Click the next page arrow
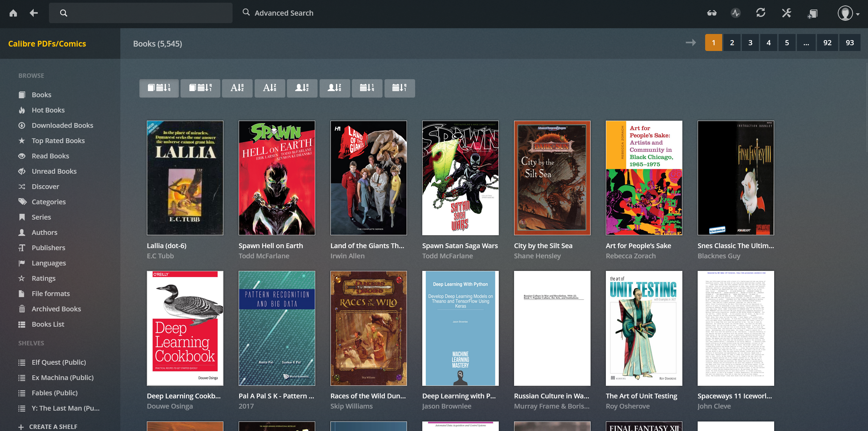The width and height of the screenshot is (868, 431). coord(691,42)
